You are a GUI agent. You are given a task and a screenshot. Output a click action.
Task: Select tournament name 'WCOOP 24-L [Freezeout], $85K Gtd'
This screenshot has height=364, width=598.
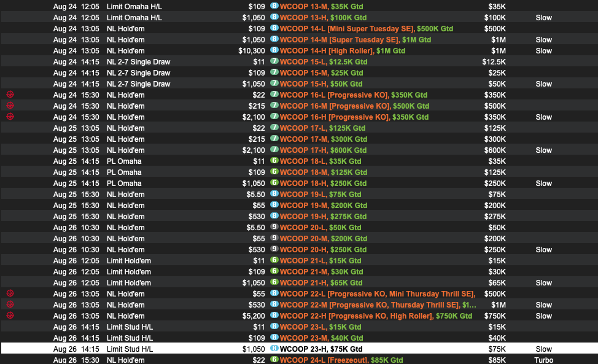pyautogui.click(x=341, y=360)
